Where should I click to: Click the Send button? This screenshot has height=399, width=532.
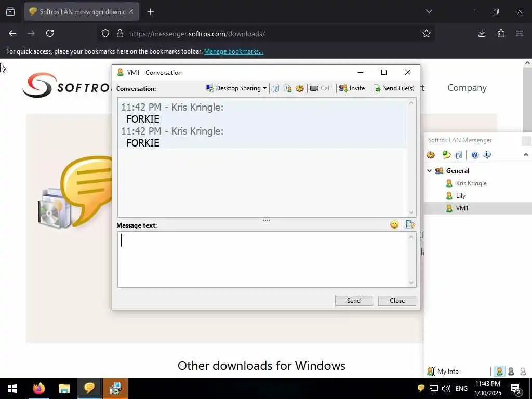tap(353, 301)
